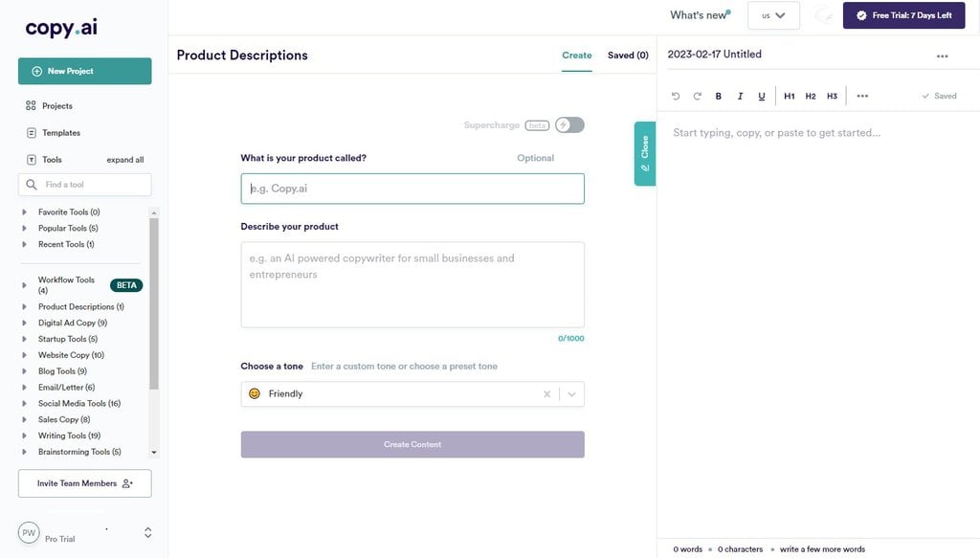
Task: Click the undo arrow in editor toolbar
Action: point(676,96)
